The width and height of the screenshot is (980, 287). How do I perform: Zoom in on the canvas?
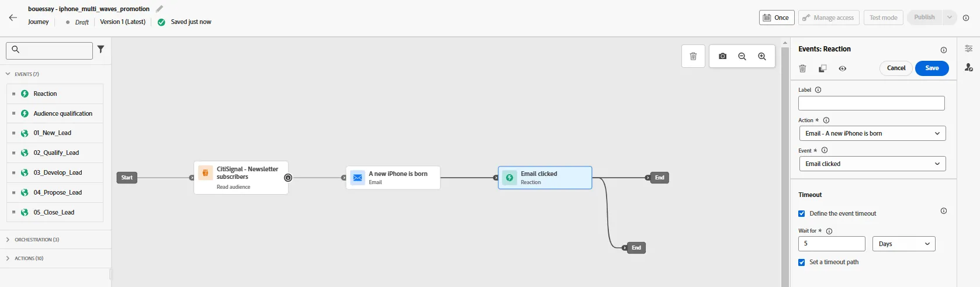[762, 56]
